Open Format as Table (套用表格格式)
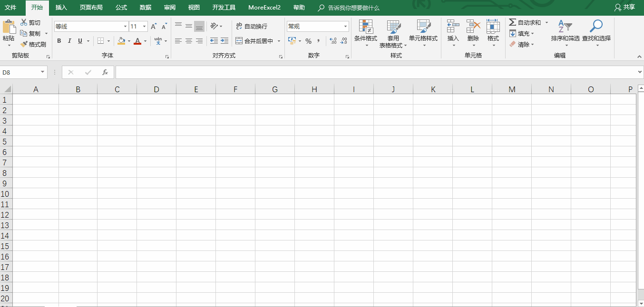Screen dimensions: 644x307 click(393, 33)
